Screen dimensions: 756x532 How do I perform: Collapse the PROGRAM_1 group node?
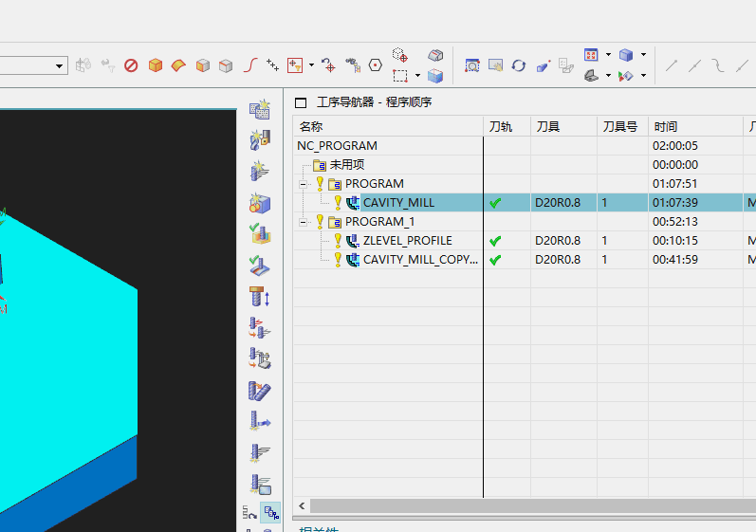(303, 222)
